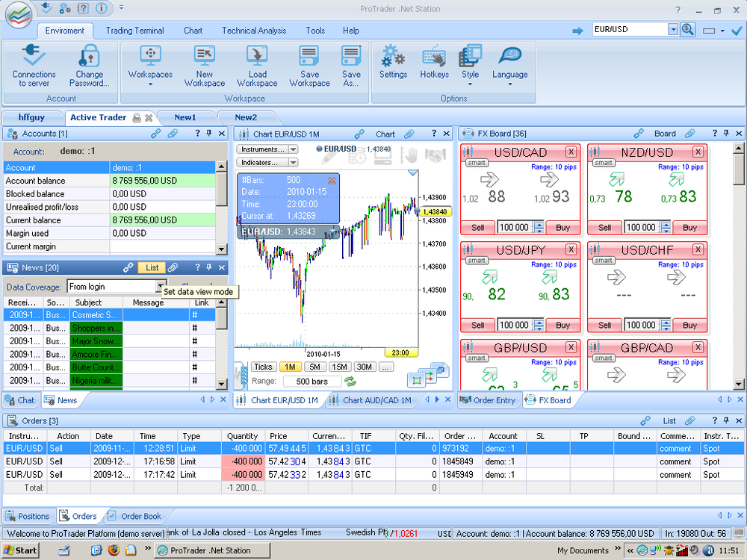Select 30M timeframe on chart
Screen dimensions: 747x560
[365, 367]
